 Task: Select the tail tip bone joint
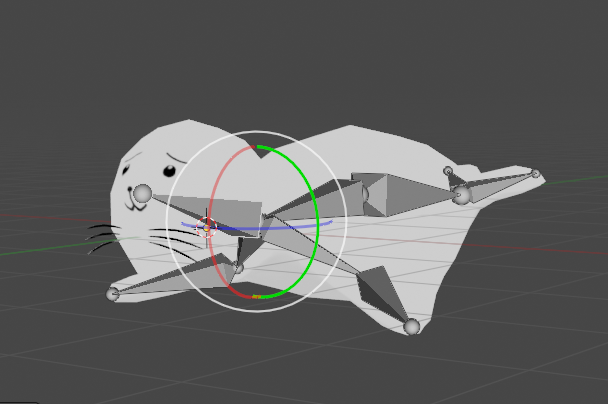tap(535, 174)
